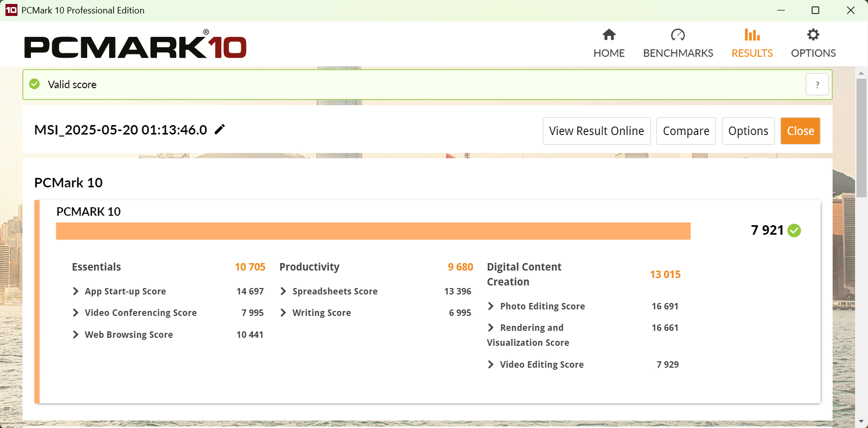
Task: Expand Video Editing Score details
Action: point(491,364)
